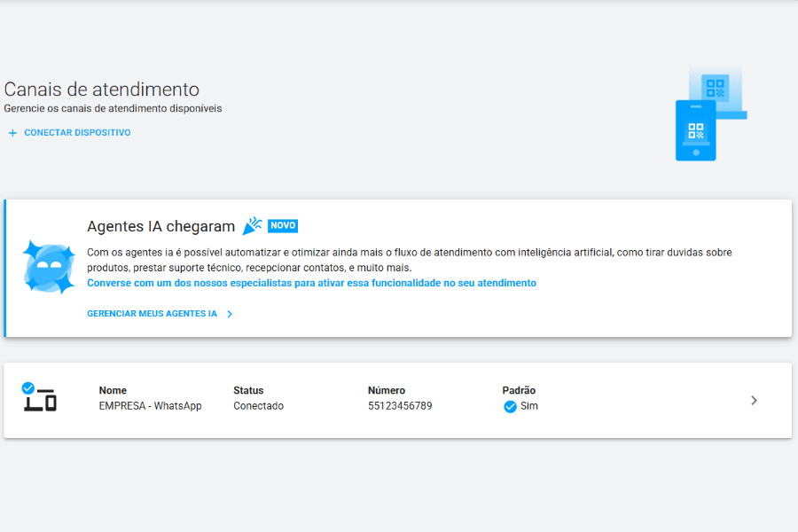Open the WhatsApp channel row to view details
Viewport: 798px width, 532px height.
399,401
